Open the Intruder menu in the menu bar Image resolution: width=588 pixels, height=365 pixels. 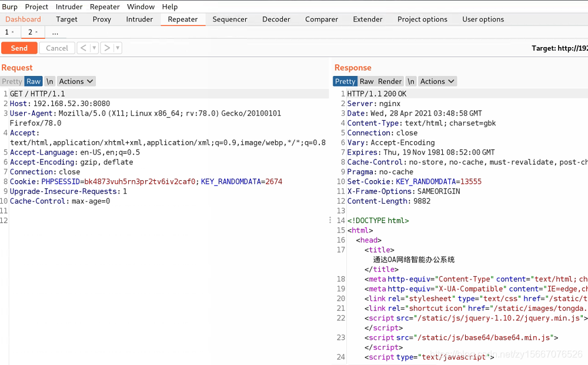coord(69,6)
